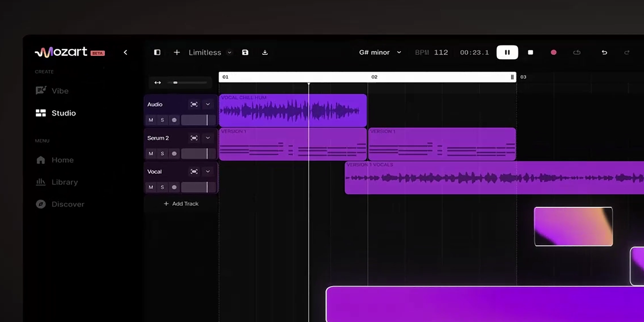Screen dimensions: 644x322
Task: Select the Vocal track name
Action: pos(155,171)
